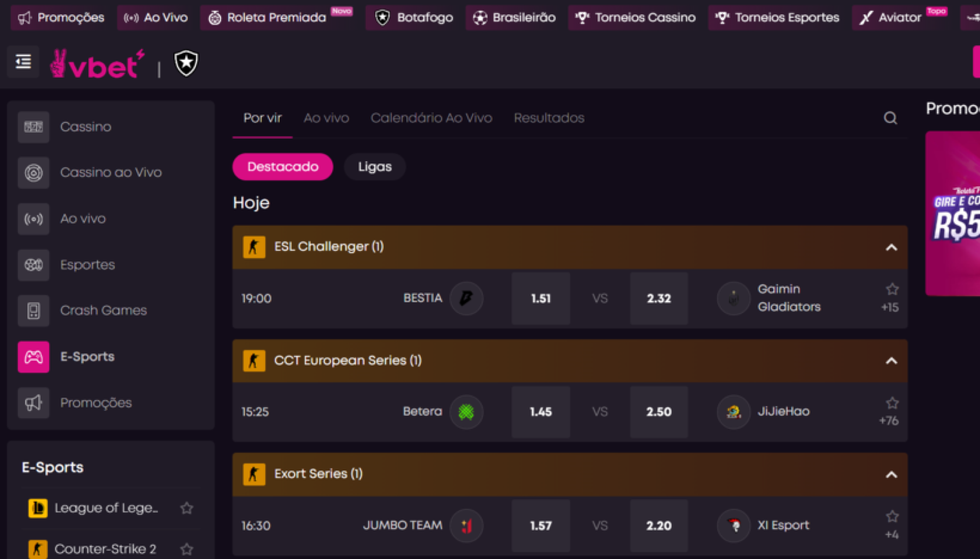This screenshot has width=980, height=559.
Task: Open search with the magnifier icon
Action: point(890,118)
